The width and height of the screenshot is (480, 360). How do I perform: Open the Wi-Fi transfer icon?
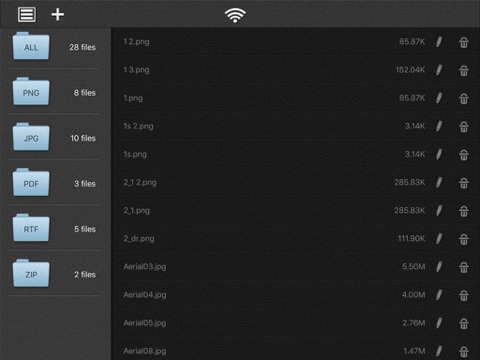coord(235,15)
